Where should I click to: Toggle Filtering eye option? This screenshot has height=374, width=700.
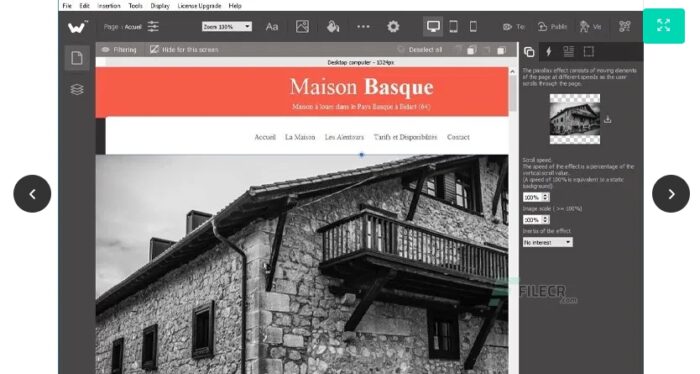click(x=119, y=50)
